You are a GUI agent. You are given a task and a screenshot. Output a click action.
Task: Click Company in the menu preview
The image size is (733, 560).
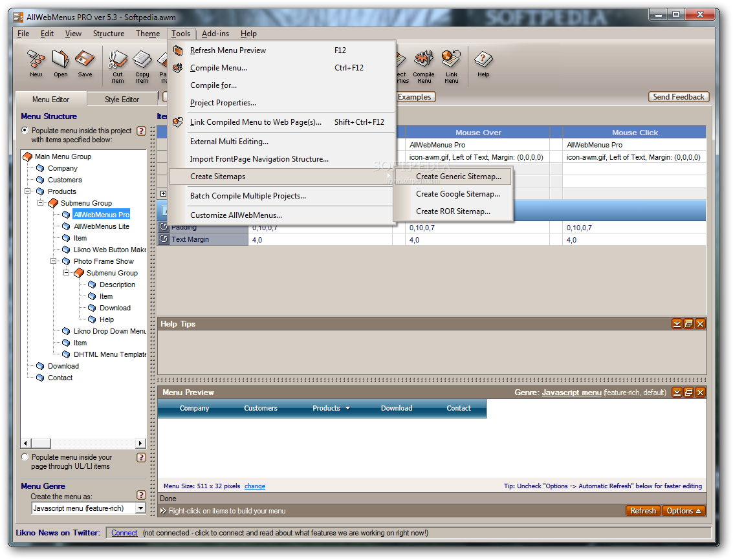click(194, 408)
